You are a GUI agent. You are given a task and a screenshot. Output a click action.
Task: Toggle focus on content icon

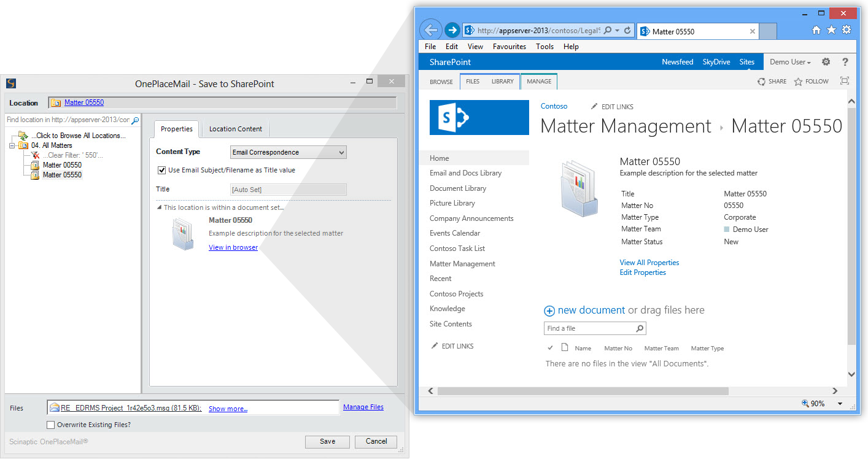tap(845, 81)
